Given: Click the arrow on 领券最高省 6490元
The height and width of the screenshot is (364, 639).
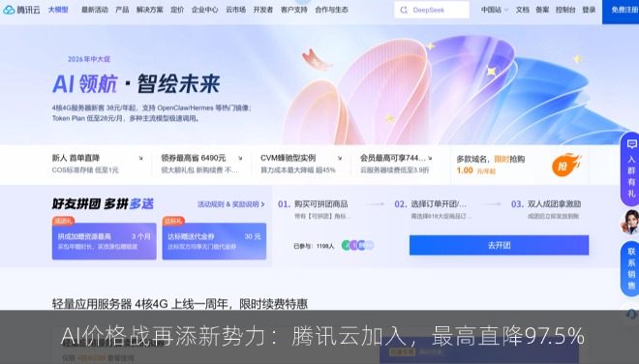Looking at the screenshot, I should [x=240, y=158].
